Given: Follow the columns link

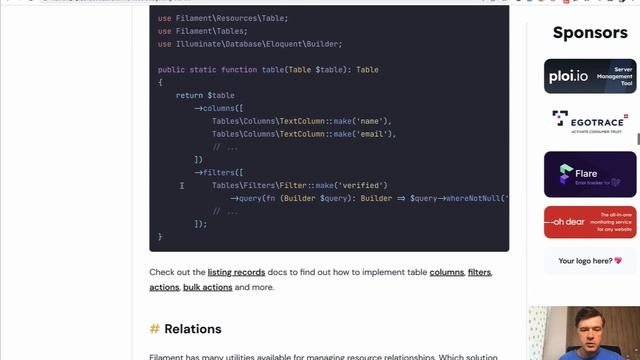Looking at the screenshot, I should 447,272.
